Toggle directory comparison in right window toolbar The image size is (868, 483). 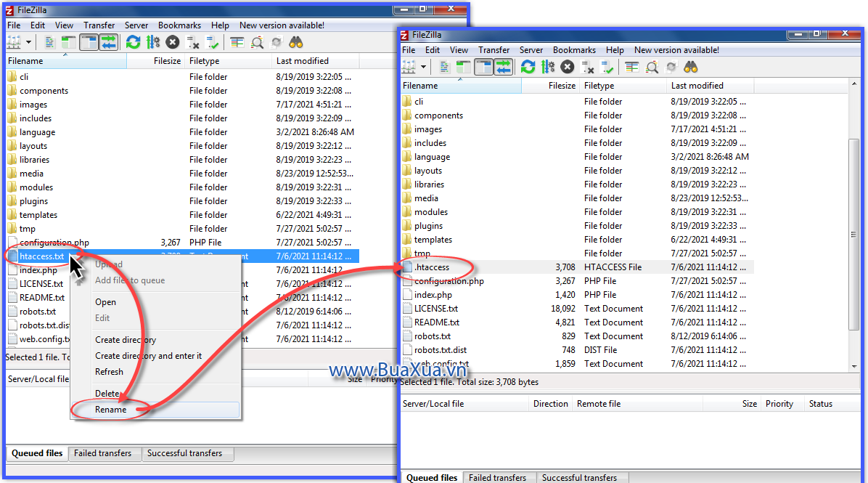[652, 67]
